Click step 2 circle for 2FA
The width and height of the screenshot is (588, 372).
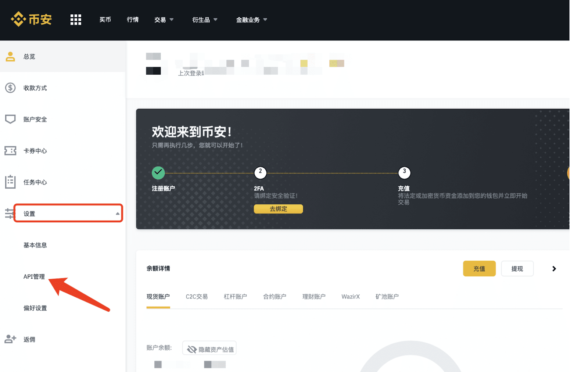point(260,172)
